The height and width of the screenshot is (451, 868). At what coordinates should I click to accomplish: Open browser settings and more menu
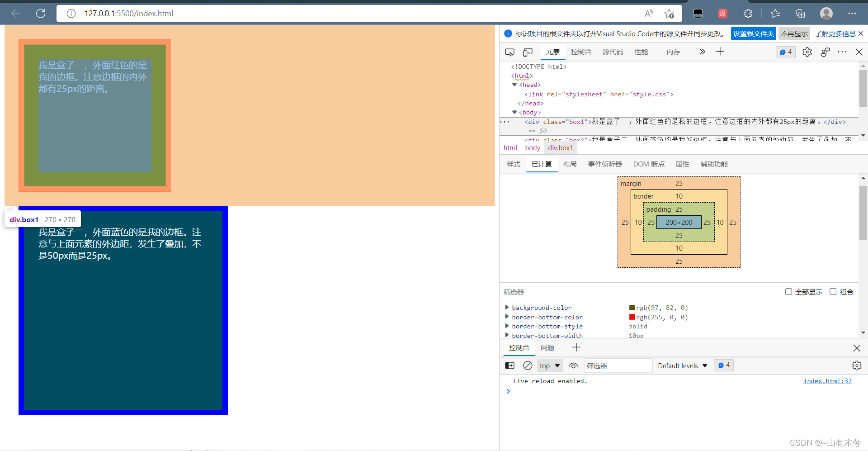[852, 14]
